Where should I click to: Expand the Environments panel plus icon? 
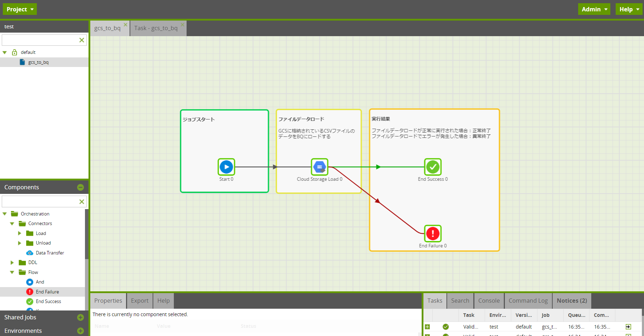(80, 331)
